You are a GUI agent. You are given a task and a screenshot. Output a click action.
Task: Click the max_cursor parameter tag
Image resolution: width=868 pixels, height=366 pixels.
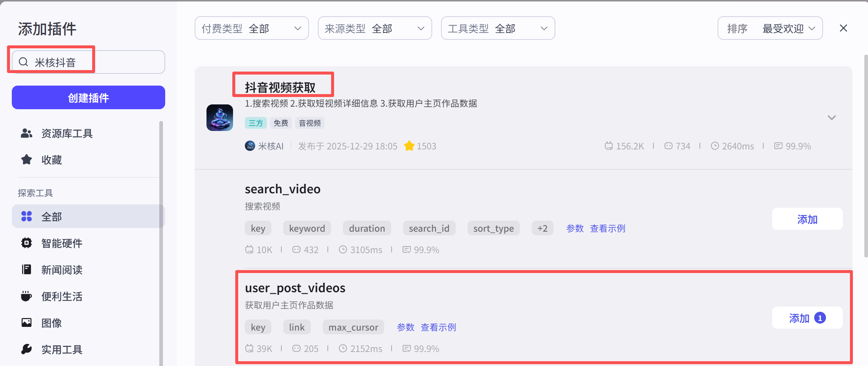tap(353, 327)
